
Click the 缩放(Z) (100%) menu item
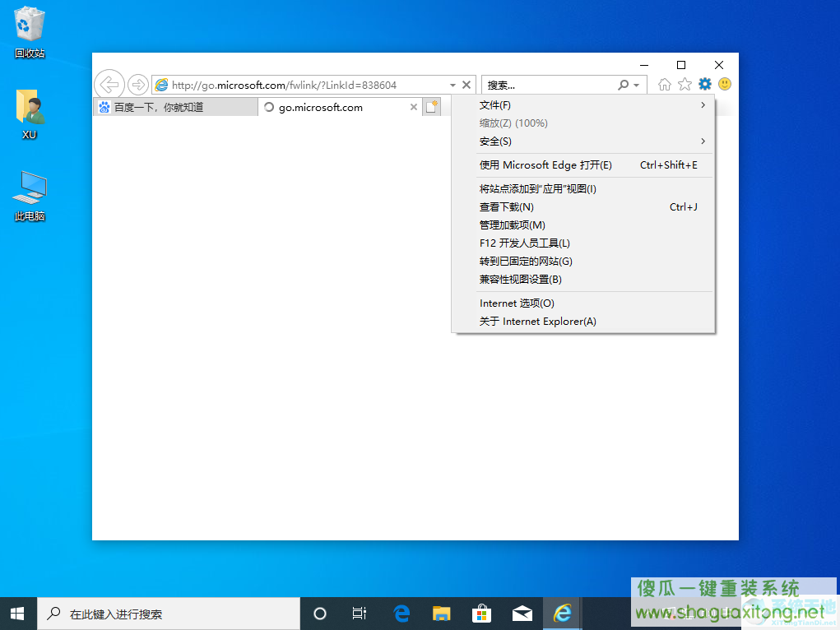[583, 123]
